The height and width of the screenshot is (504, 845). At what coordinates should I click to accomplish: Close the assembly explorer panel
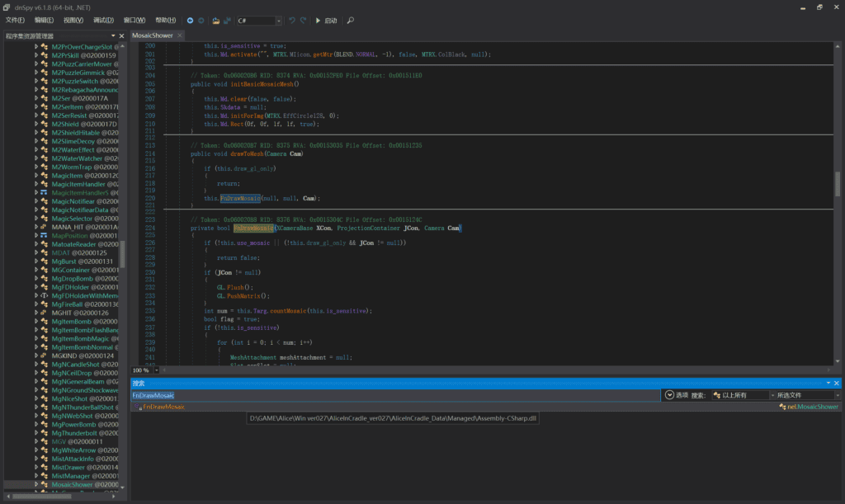pyautogui.click(x=121, y=36)
